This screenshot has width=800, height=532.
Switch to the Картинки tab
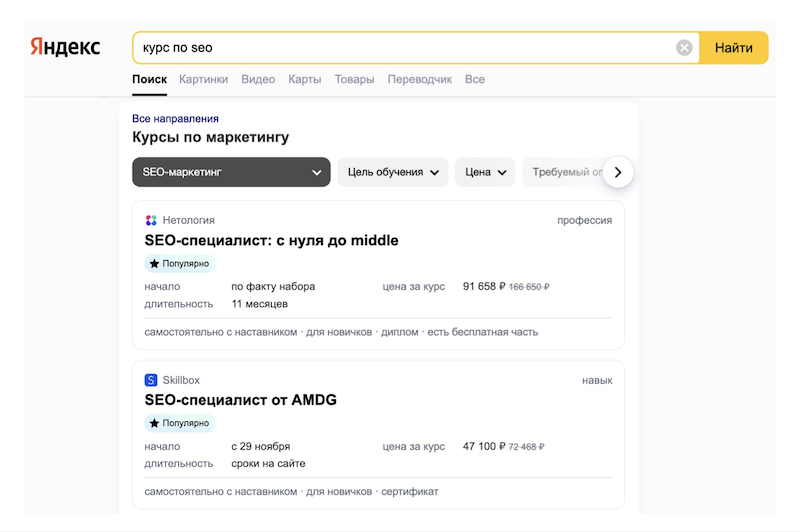204,80
